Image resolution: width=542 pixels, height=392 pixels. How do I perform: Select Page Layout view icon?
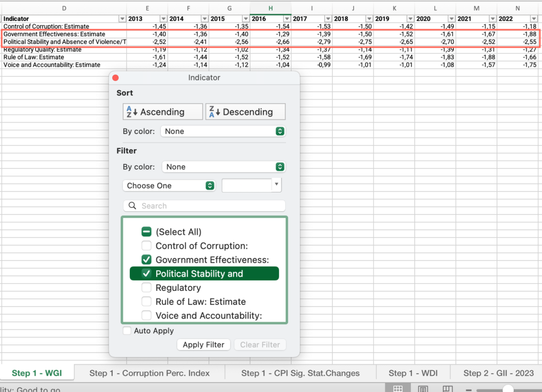coord(423,389)
